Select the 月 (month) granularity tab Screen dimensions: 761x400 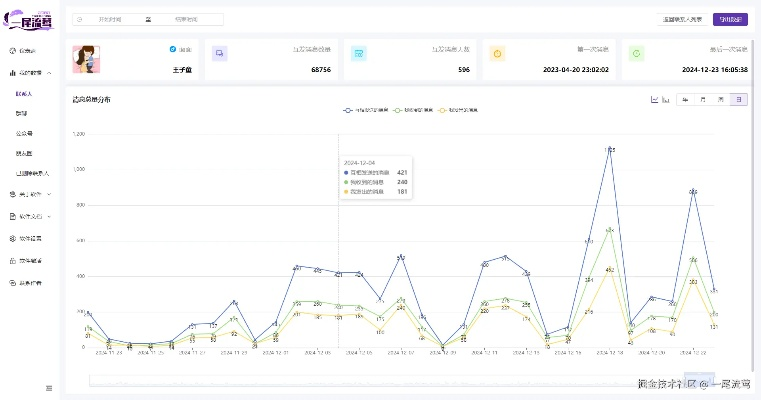click(x=703, y=99)
